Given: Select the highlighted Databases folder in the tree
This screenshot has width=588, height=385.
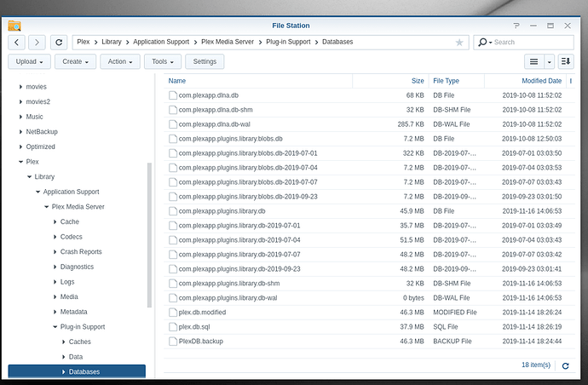Looking at the screenshot, I should [77, 371].
